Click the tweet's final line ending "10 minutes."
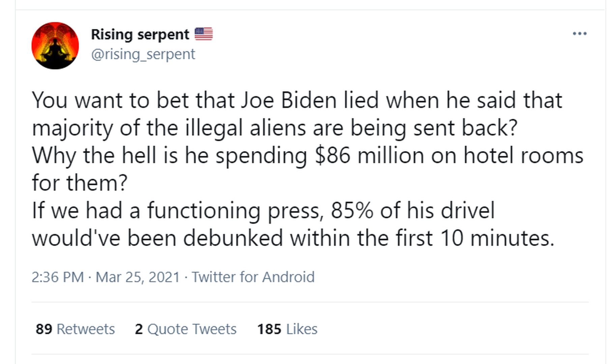 click(293, 238)
